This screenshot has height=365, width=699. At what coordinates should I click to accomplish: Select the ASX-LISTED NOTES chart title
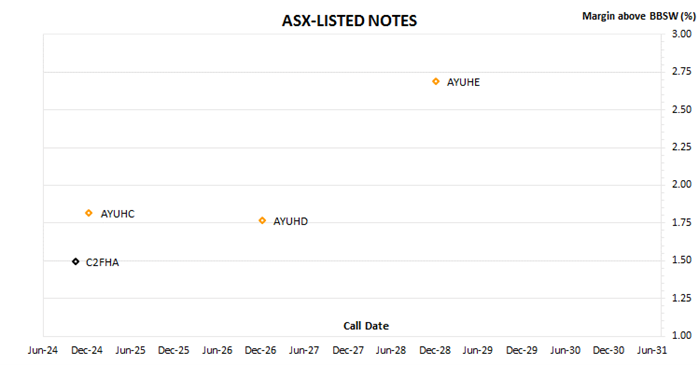pos(350,21)
